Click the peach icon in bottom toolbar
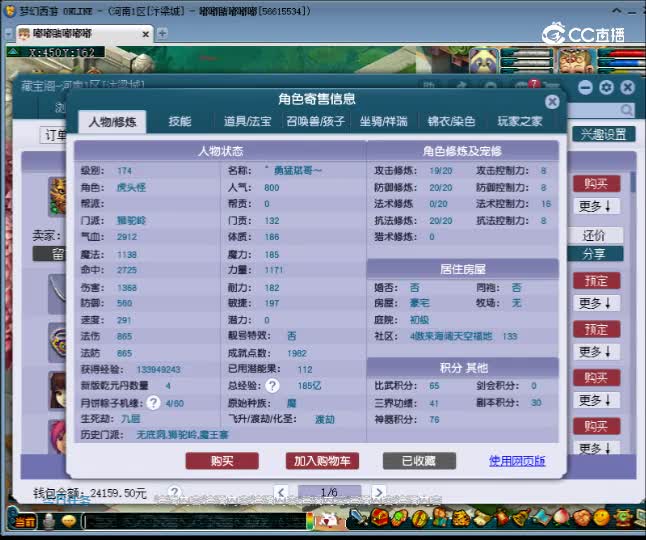Viewport: 646px width, 540px height. pyautogui.click(x=561, y=517)
